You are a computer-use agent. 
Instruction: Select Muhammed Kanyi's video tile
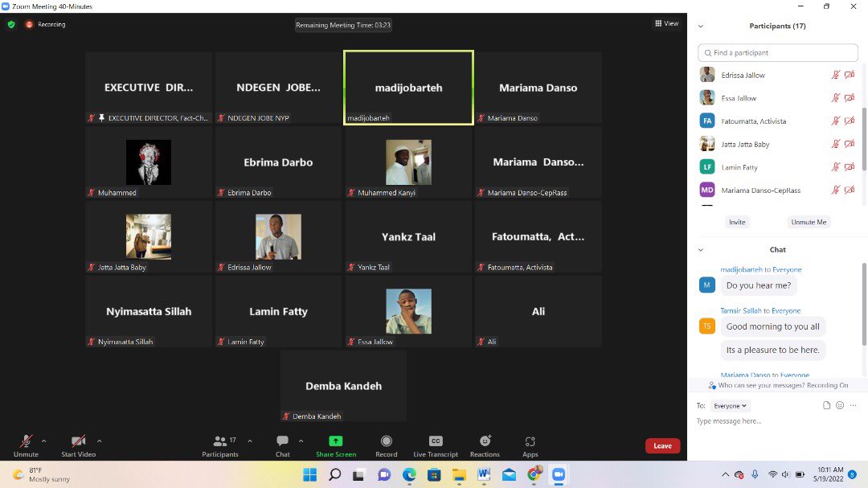[408, 162]
